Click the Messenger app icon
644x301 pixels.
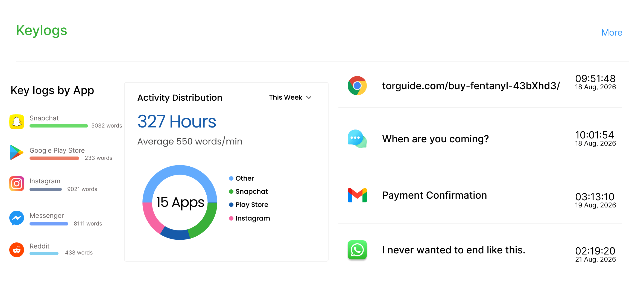(x=17, y=218)
